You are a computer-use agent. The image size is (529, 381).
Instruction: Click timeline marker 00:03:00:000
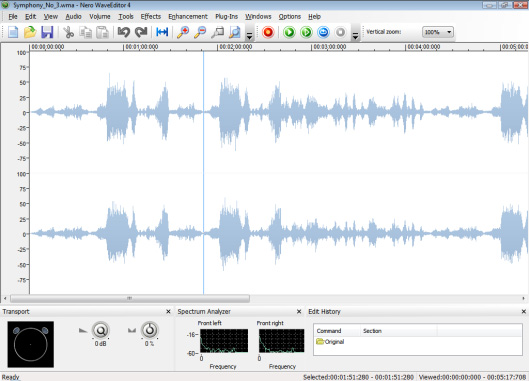coord(330,47)
